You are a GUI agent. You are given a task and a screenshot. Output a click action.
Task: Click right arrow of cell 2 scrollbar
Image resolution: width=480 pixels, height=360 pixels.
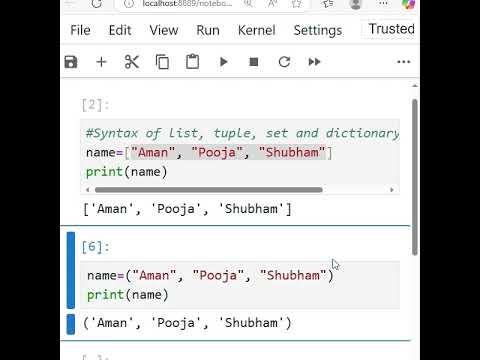392,190
